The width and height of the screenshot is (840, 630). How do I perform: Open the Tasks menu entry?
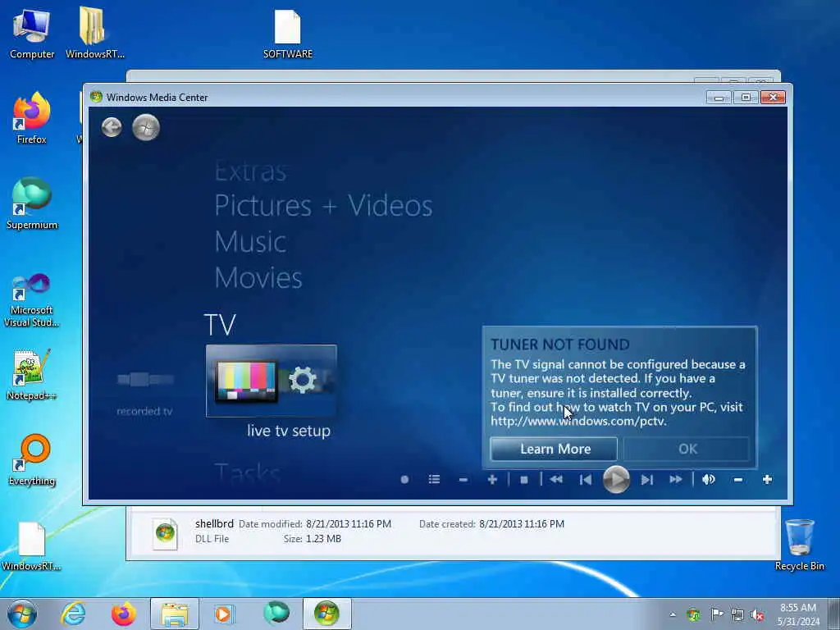click(x=247, y=473)
